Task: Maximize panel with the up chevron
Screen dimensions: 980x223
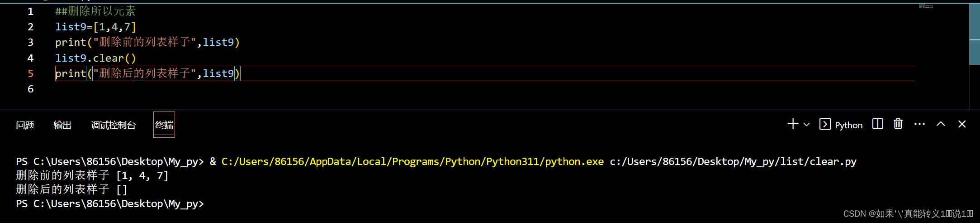Action: coord(941,124)
